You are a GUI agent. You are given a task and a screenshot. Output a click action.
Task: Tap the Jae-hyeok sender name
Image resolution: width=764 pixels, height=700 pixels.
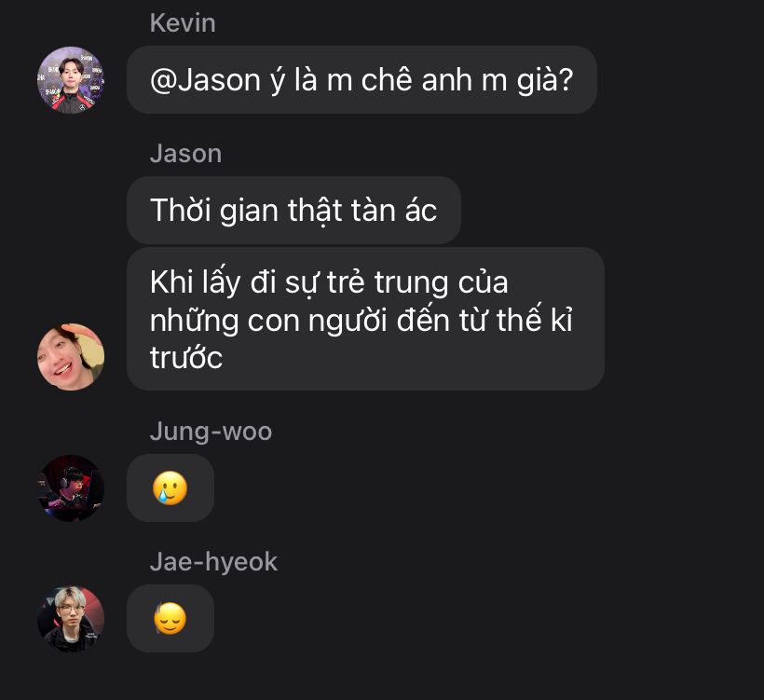pos(213,561)
